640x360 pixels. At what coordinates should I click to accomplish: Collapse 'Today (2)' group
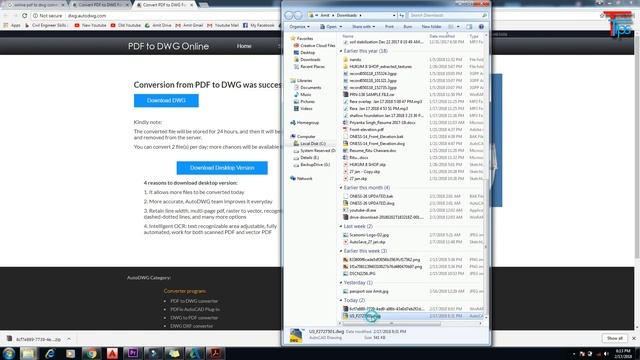(341, 300)
